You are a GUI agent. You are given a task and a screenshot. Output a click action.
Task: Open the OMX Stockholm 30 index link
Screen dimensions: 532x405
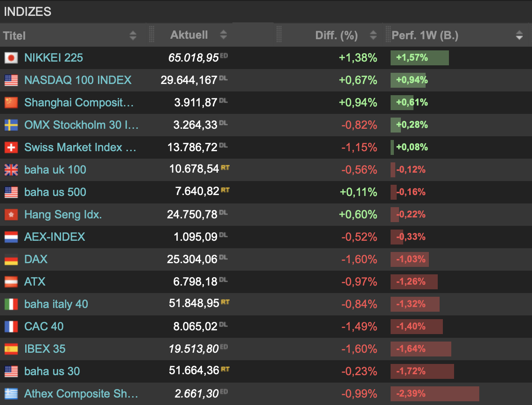coord(81,125)
